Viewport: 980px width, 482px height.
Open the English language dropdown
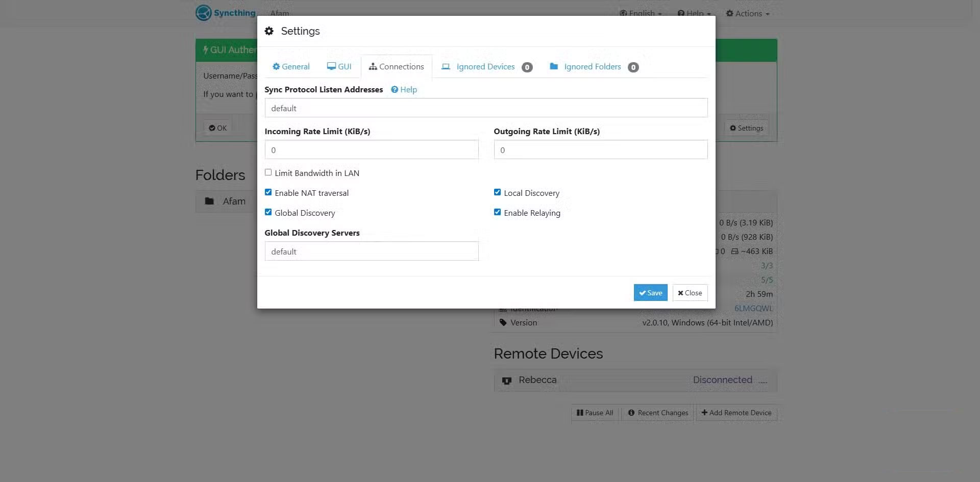coord(641,14)
